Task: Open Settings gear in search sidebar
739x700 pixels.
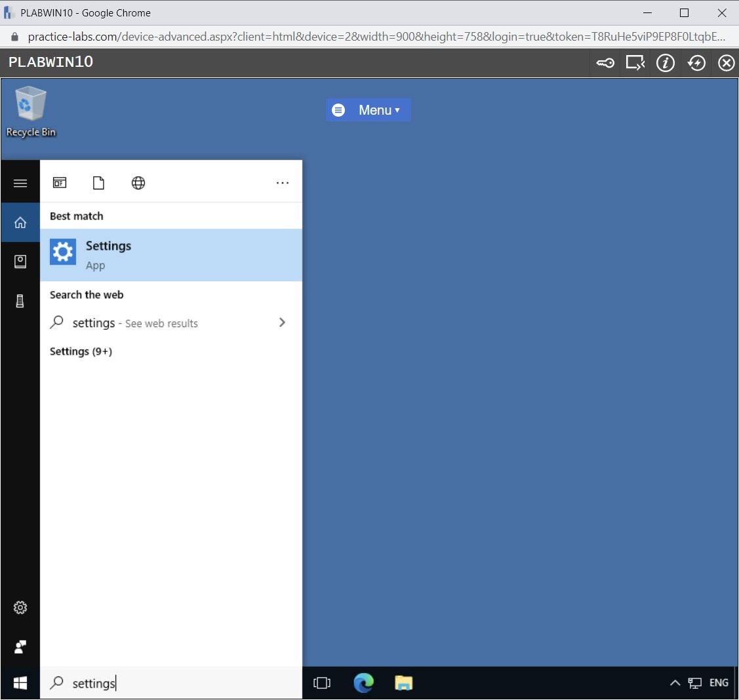Action: tap(20, 608)
